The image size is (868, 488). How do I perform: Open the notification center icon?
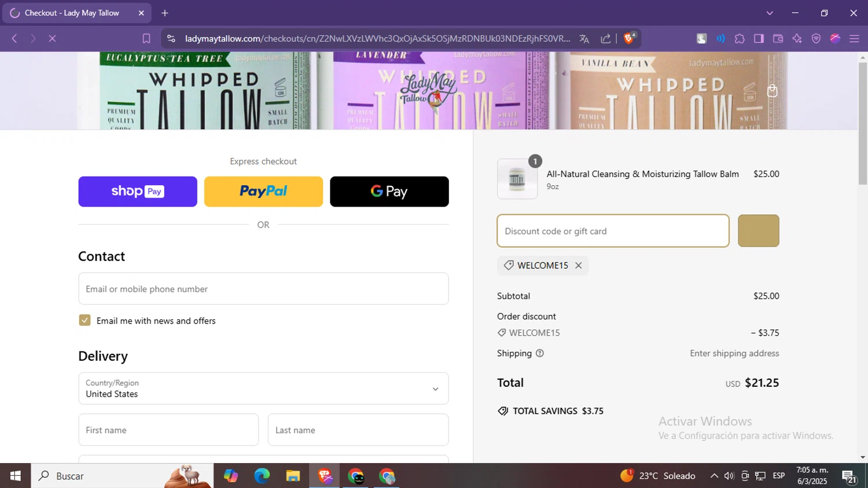[849, 476]
